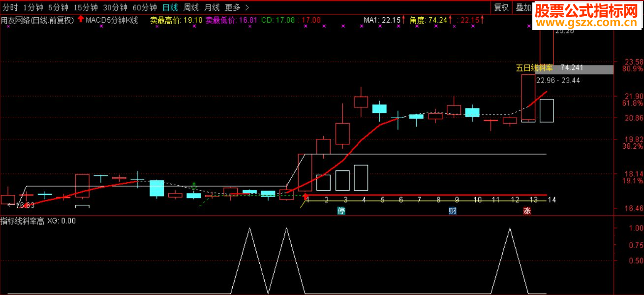Select the 60分钟 period tab

(x=145, y=7)
